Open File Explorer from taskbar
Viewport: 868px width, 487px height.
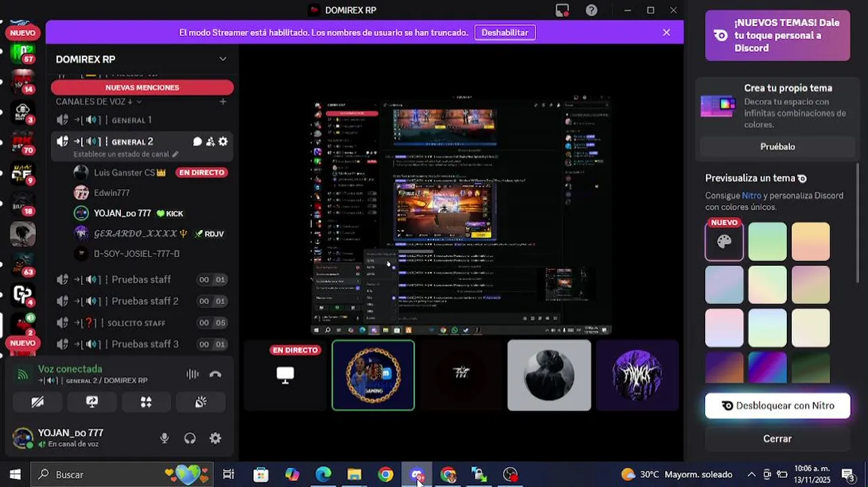pyautogui.click(x=354, y=474)
